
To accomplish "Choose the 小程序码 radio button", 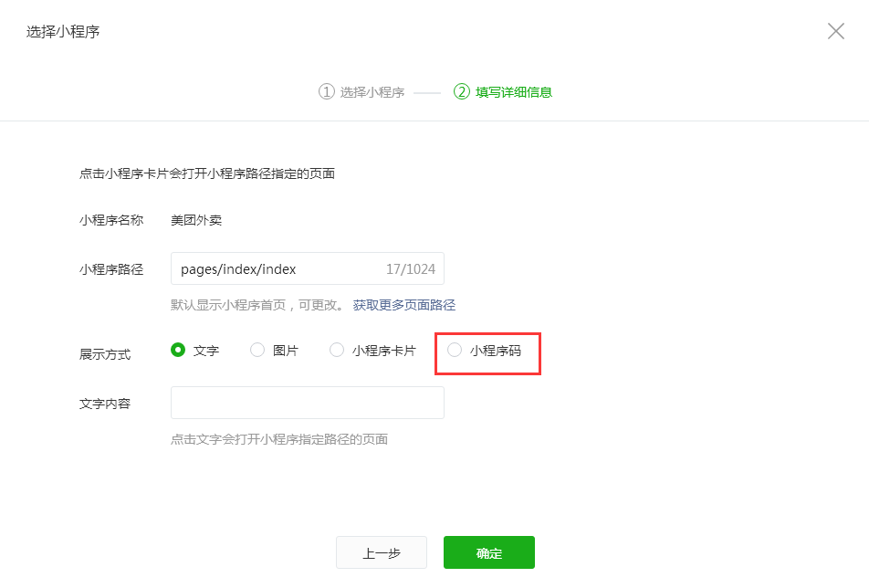I will point(455,351).
